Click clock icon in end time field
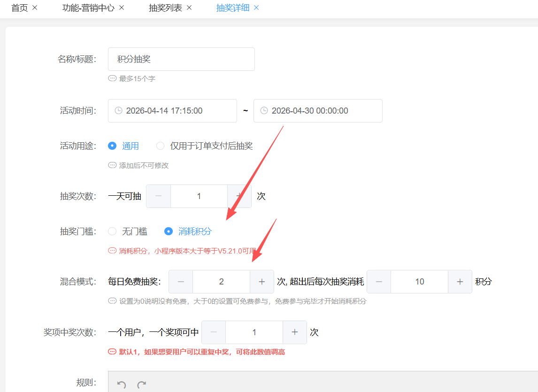The image size is (538, 392). 264,111
